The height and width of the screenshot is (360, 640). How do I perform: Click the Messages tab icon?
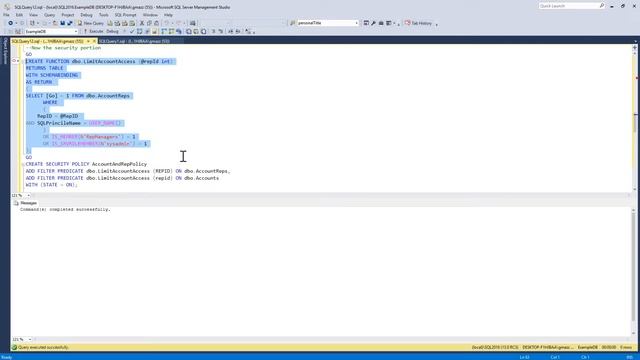[16, 203]
